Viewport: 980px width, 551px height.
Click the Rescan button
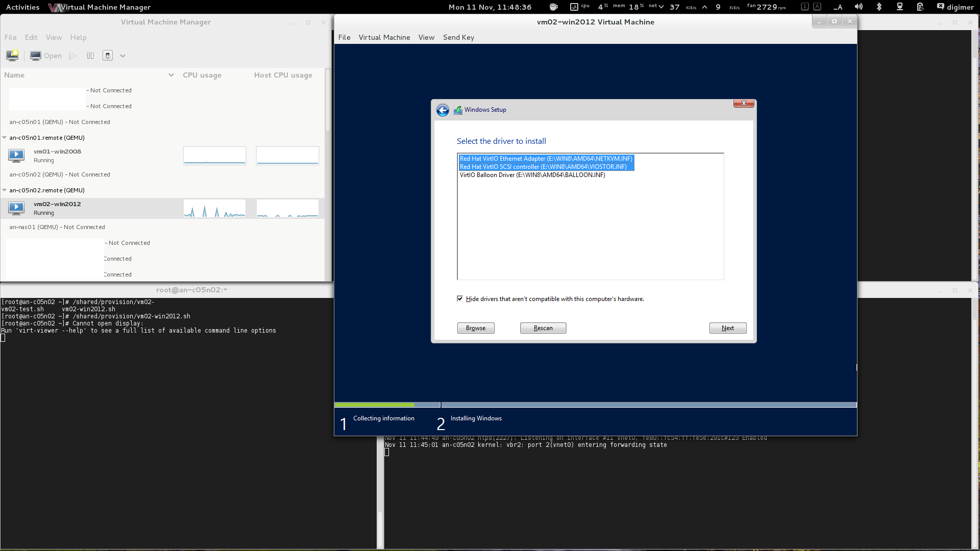pyautogui.click(x=543, y=328)
